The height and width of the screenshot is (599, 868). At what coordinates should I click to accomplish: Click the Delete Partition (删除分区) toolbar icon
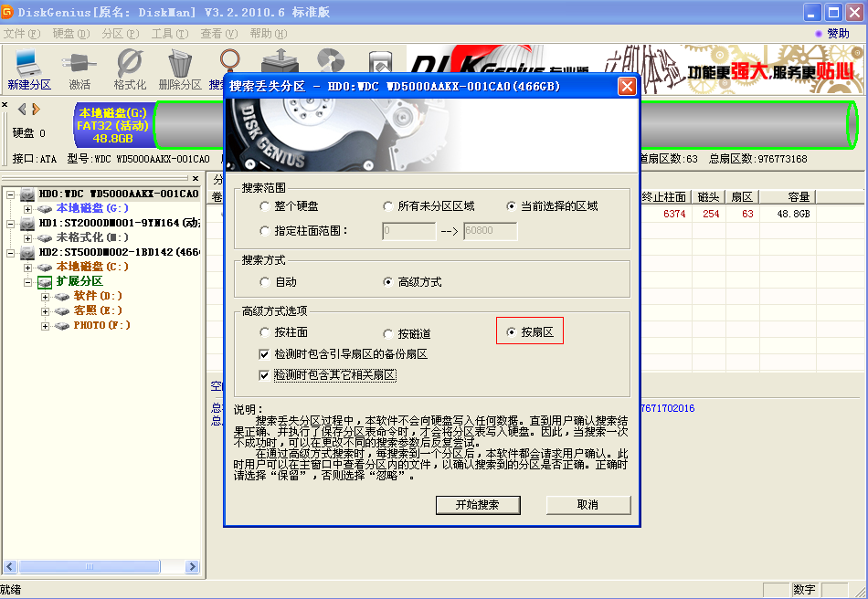(x=180, y=69)
